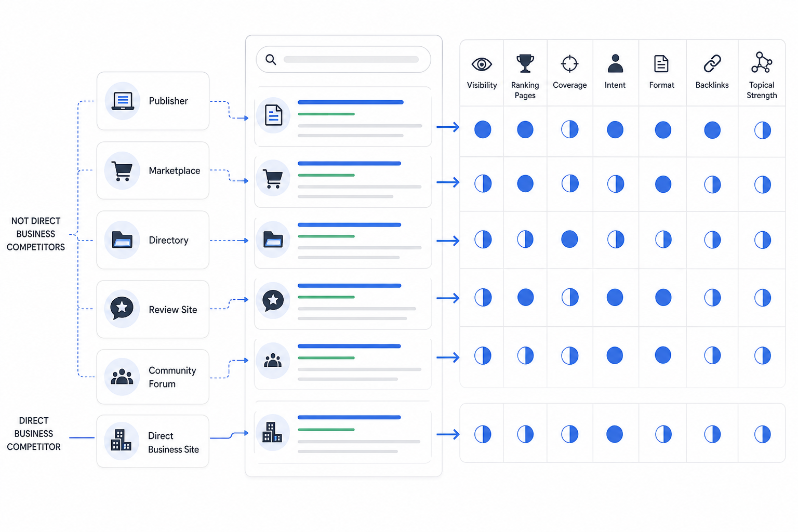Click the Ranking Pages trophy icon
Screen dimensions: 798x532
[x=525, y=63]
